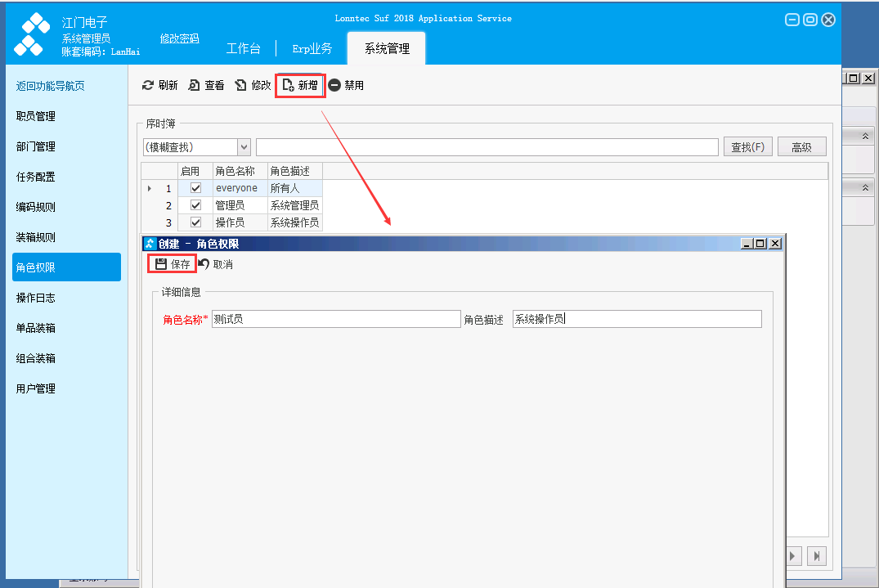Sort by the 角色描述 column header

point(295,171)
